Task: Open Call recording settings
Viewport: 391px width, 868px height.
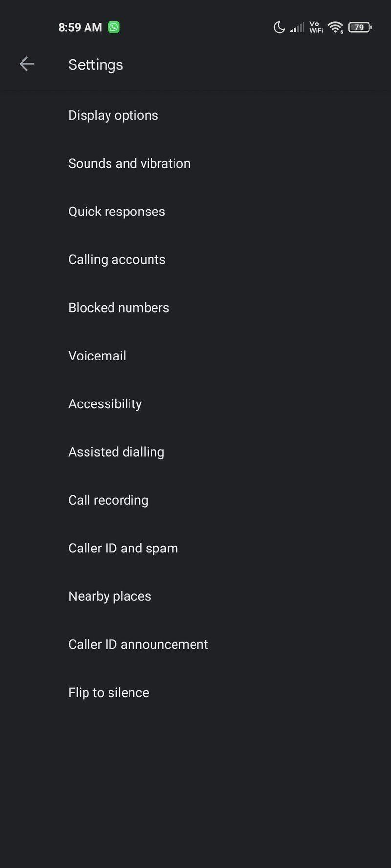Action: point(108,500)
